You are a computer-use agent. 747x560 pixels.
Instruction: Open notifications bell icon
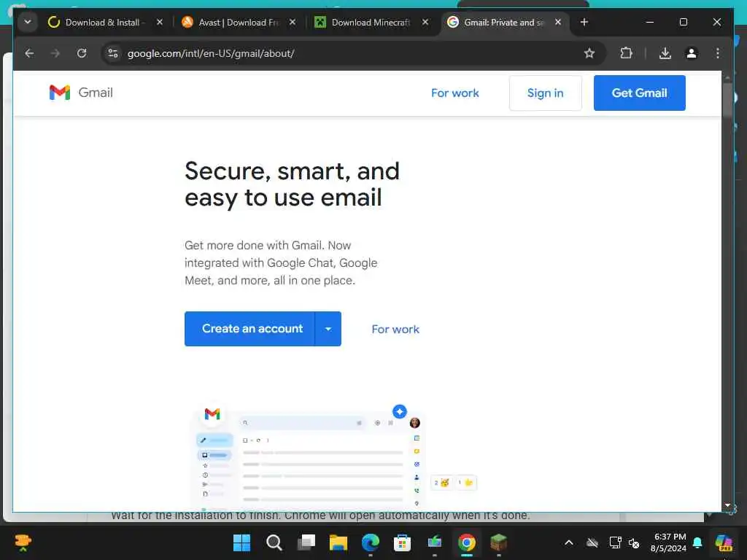coord(697,542)
